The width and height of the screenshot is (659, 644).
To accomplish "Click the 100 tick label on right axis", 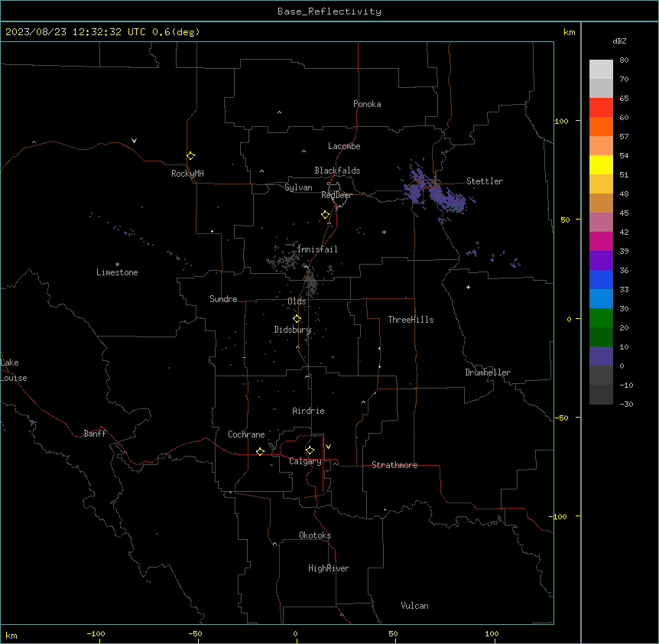I will (x=561, y=121).
